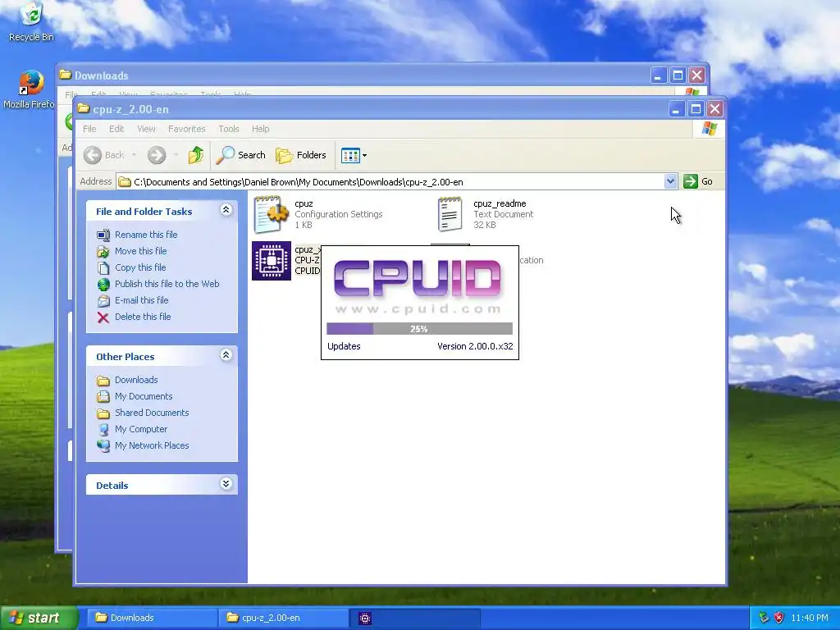The width and height of the screenshot is (840, 630).
Task: Open the Back history dropdown arrow
Action: pos(134,155)
